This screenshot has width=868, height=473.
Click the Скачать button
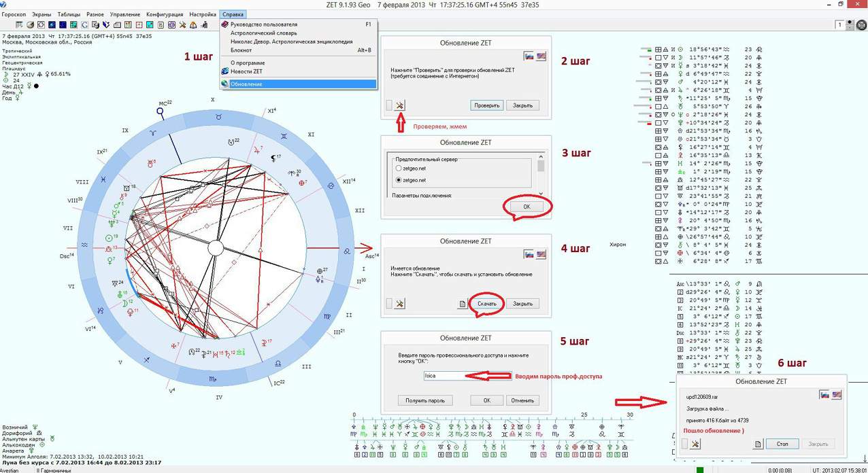coord(487,304)
